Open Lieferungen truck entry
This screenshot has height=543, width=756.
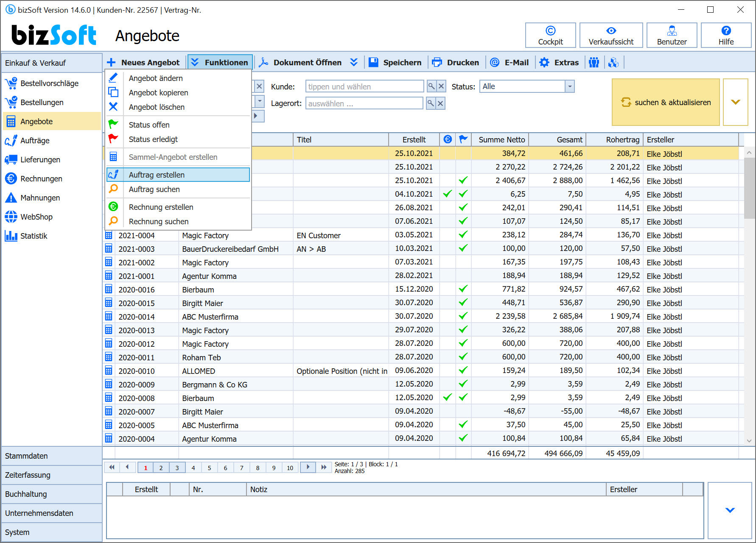coord(51,159)
